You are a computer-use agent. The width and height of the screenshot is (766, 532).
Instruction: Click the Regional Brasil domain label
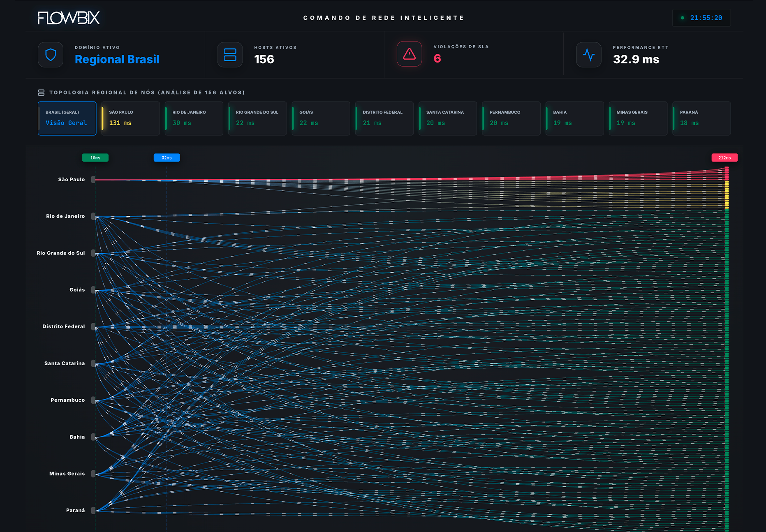point(117,59)
